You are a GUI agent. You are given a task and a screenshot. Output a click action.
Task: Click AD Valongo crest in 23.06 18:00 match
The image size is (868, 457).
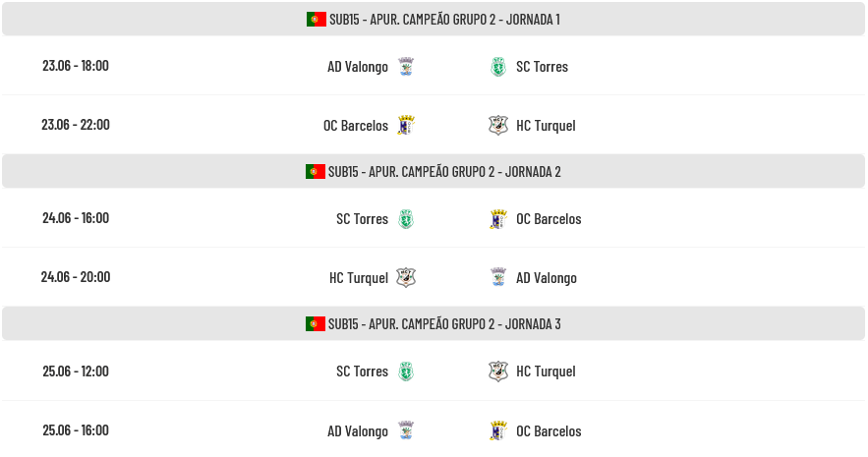(x=406, y=67)
